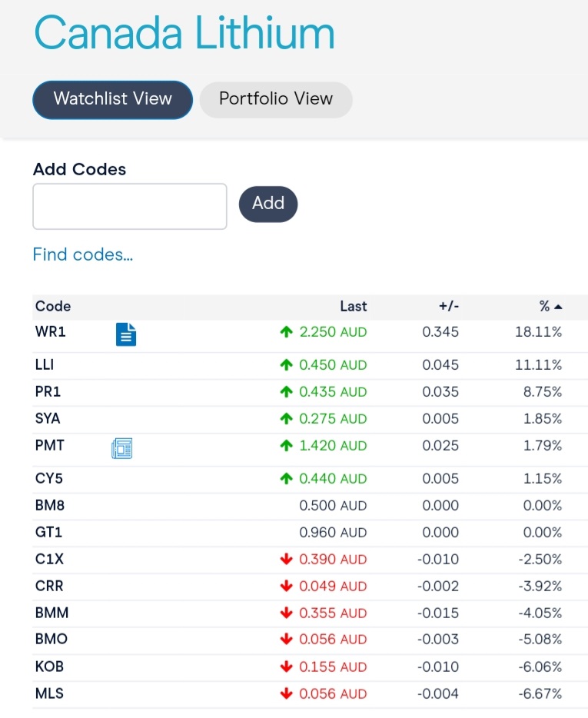The width and height of the screenshot is (588, 718).
Task: Sort the table by Code column header
Action: 53,306
